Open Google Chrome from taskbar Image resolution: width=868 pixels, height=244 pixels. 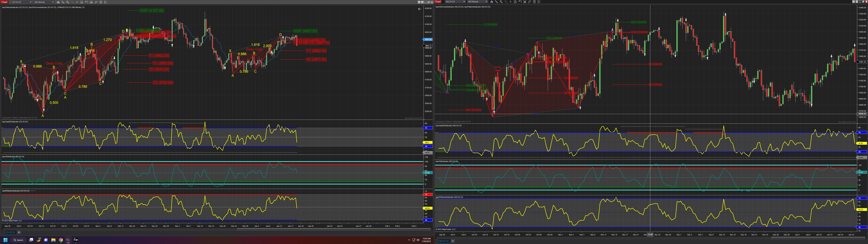[61, 240]
